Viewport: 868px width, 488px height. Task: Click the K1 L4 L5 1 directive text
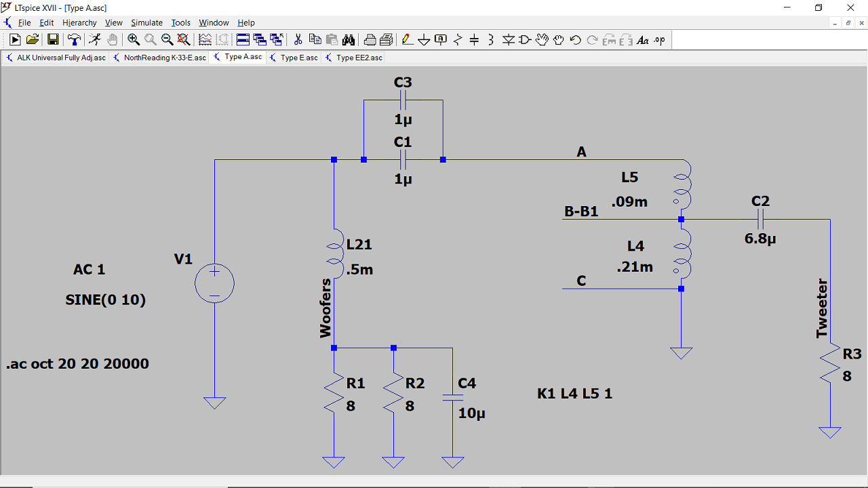coord(575,394)
